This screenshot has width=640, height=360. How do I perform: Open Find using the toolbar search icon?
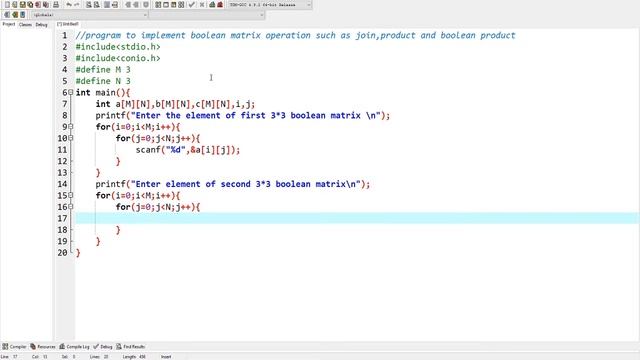(x=88, y=4)
